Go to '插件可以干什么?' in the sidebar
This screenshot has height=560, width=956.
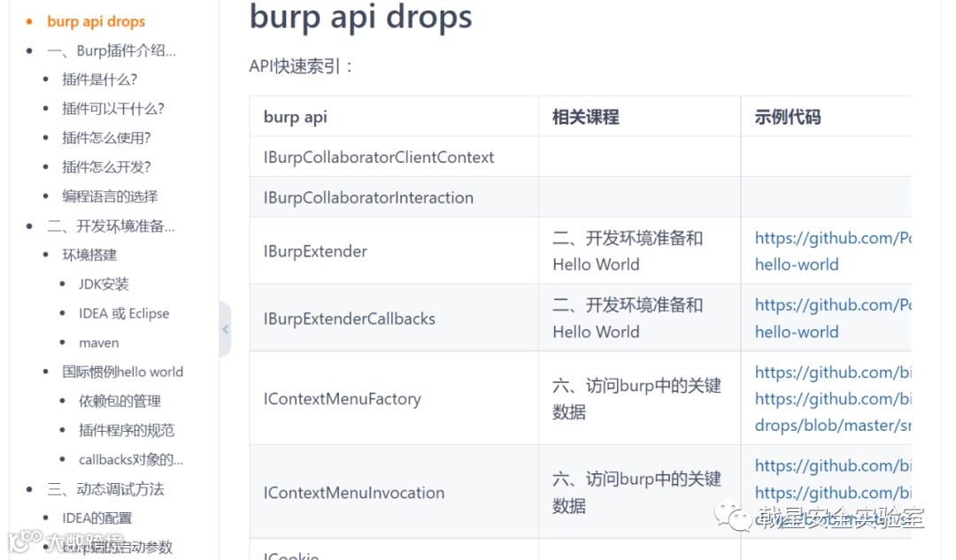tap(112, 109)
